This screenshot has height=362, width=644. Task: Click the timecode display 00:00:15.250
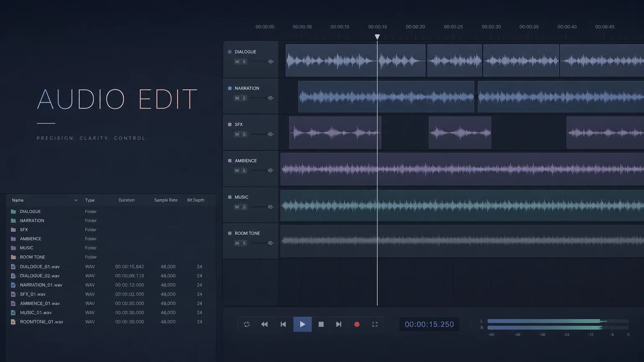(429, 324)
